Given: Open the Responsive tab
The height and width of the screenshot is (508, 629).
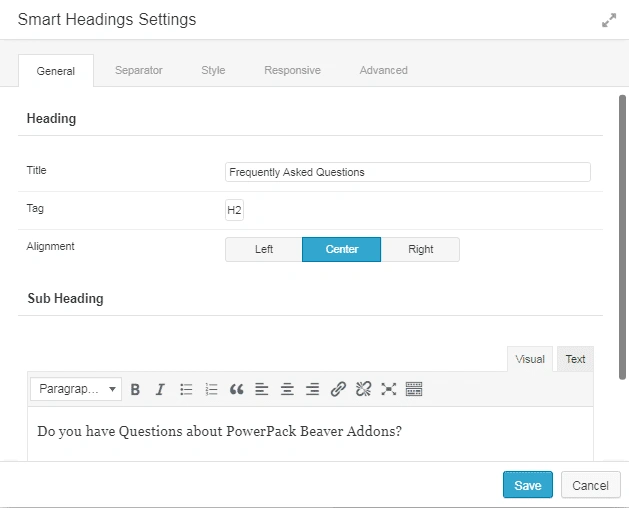Looking at the screenshot, I should pos(292,70).
